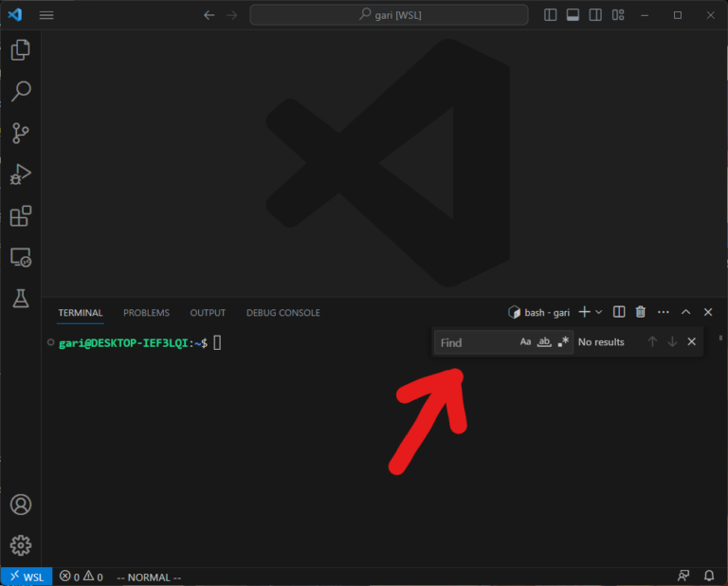Open the new terminal profile dropdown chevron
This screenshot has height=586, width=728.
click(599, 312)
